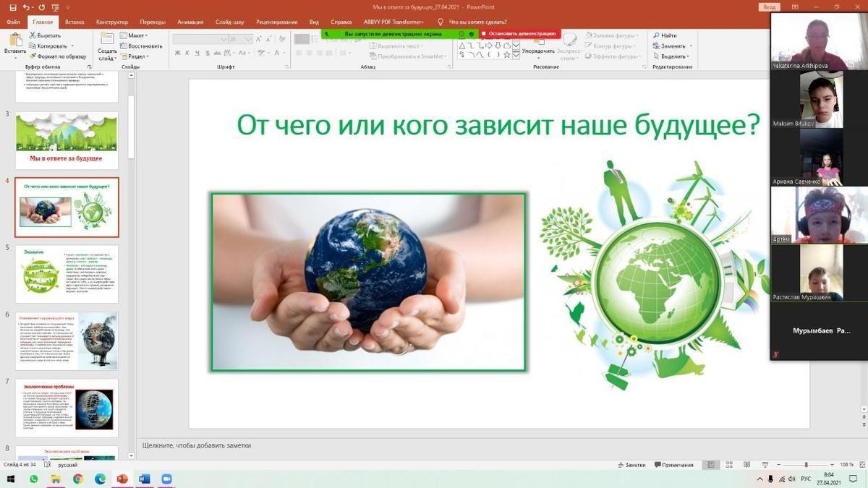The width and height of the screenshot is (868, 488).
Task: Switch to the Animation (Анимация) tab
Action: pos(190,22)
